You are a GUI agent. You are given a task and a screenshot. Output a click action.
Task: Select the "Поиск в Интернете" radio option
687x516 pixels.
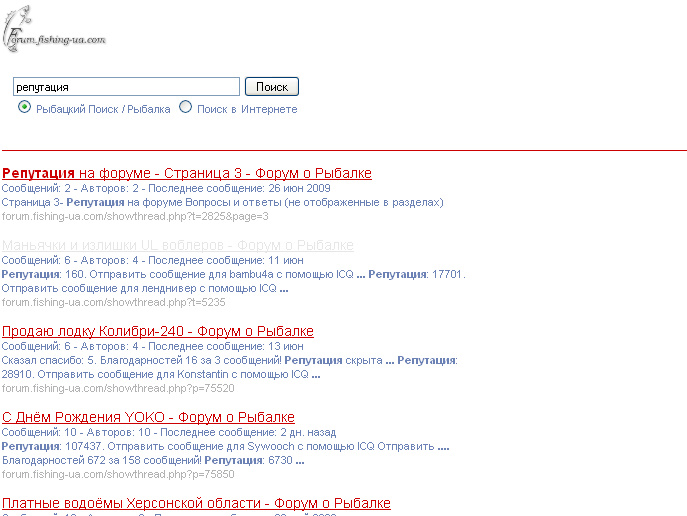(185, 108)
